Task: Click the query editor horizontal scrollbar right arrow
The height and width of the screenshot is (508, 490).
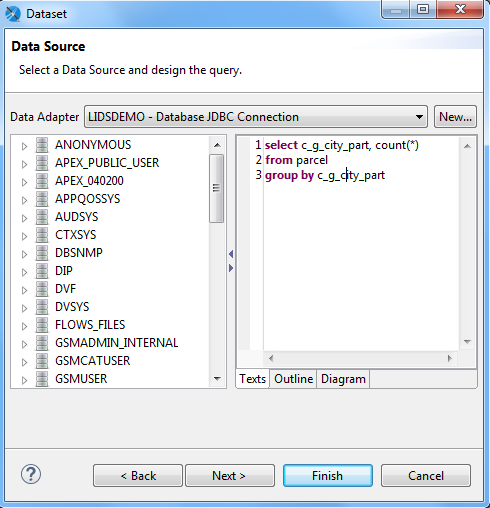Action: (x=450, y=358)
